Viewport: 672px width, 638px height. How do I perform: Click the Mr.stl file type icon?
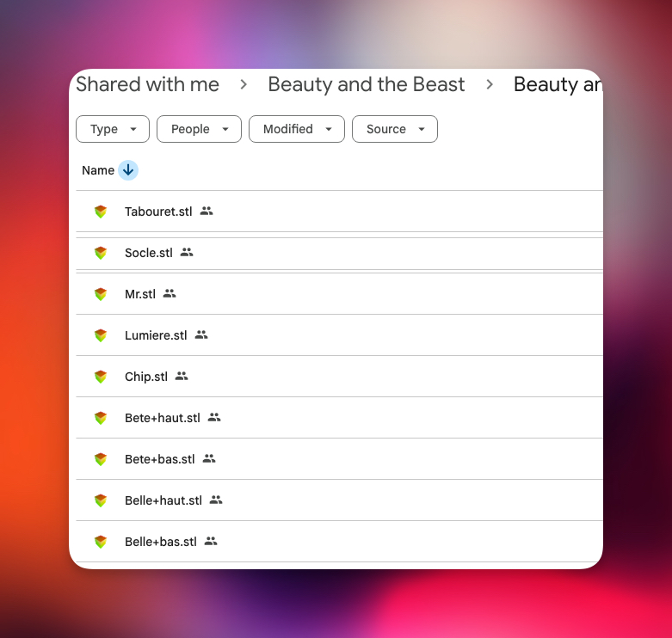coord(101,294)
